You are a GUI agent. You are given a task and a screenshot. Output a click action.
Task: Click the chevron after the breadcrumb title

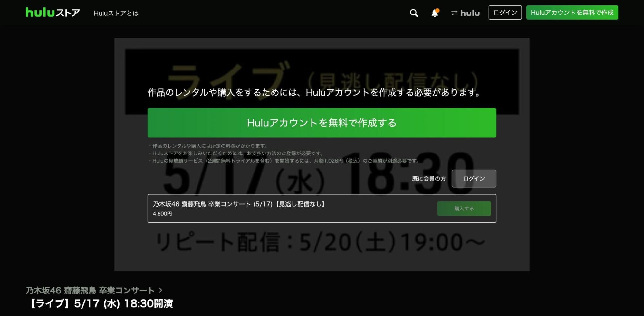click(x=161, y=290)
